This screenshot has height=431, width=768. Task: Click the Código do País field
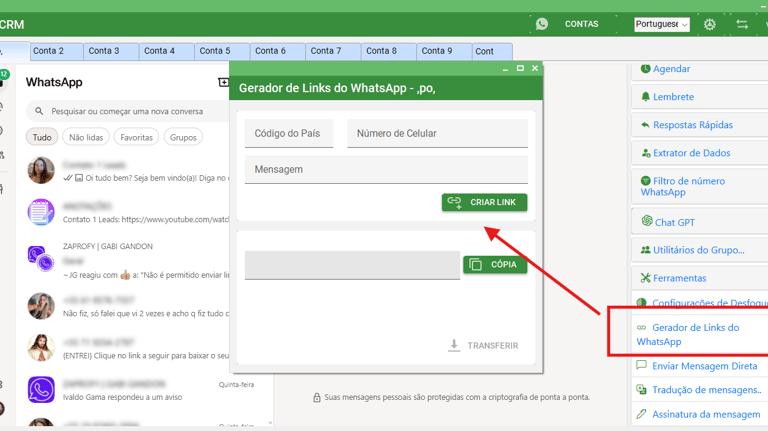tap(289, 133)
